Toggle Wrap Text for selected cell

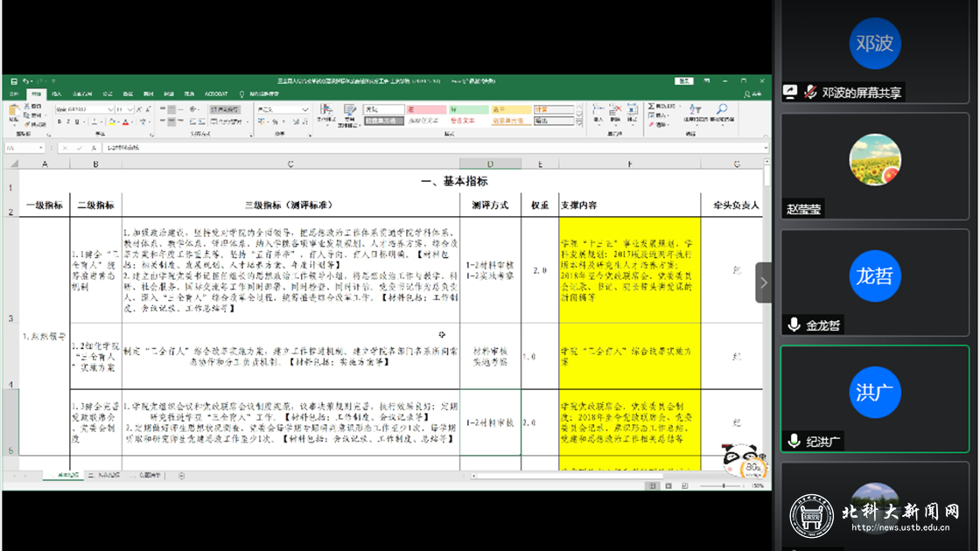click(x=225, y=108)
